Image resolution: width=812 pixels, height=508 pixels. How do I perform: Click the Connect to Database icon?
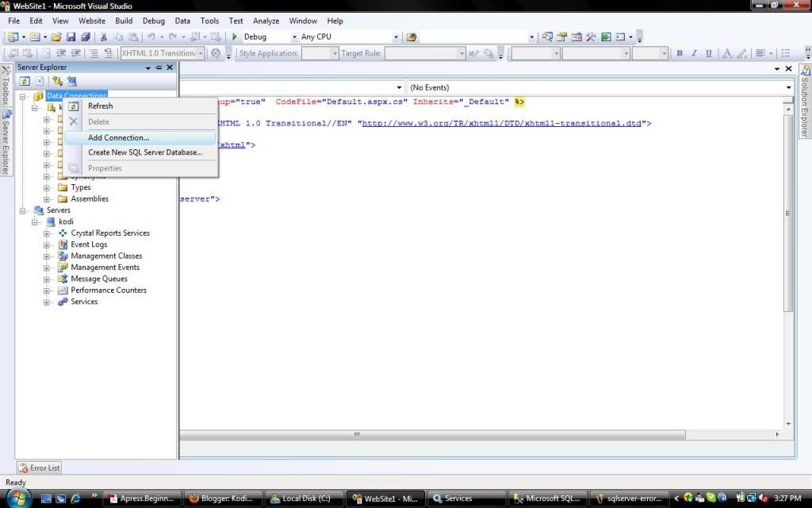[57, 81]
